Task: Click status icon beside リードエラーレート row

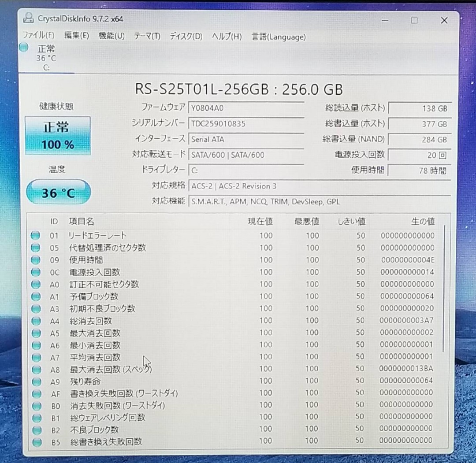Action: pyautogui.click(x=35, y=236)
